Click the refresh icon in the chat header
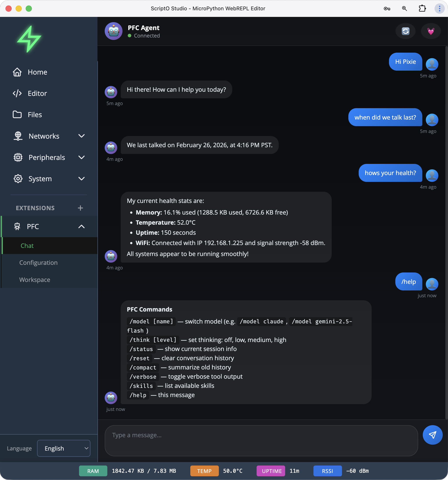 coord(405,31)
